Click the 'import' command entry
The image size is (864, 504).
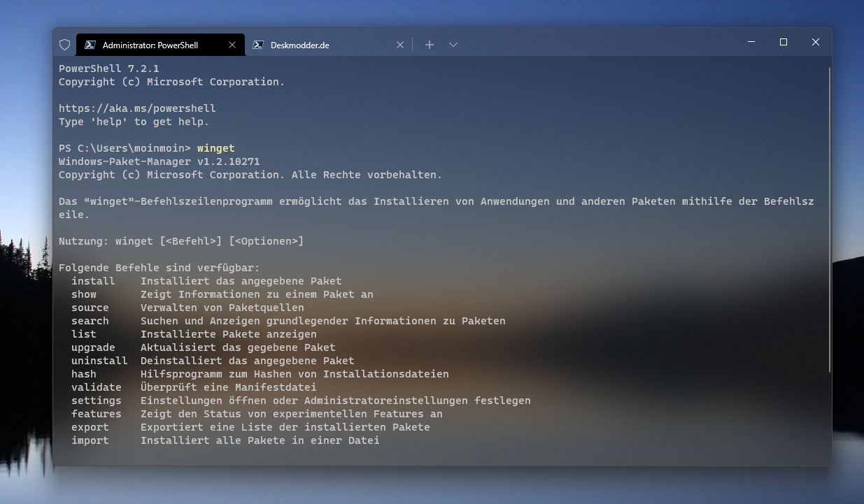(x=90, y=441)
